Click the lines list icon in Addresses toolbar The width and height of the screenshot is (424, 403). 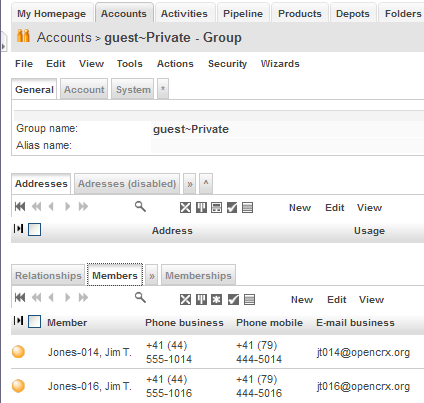click(x=247, y=208)
